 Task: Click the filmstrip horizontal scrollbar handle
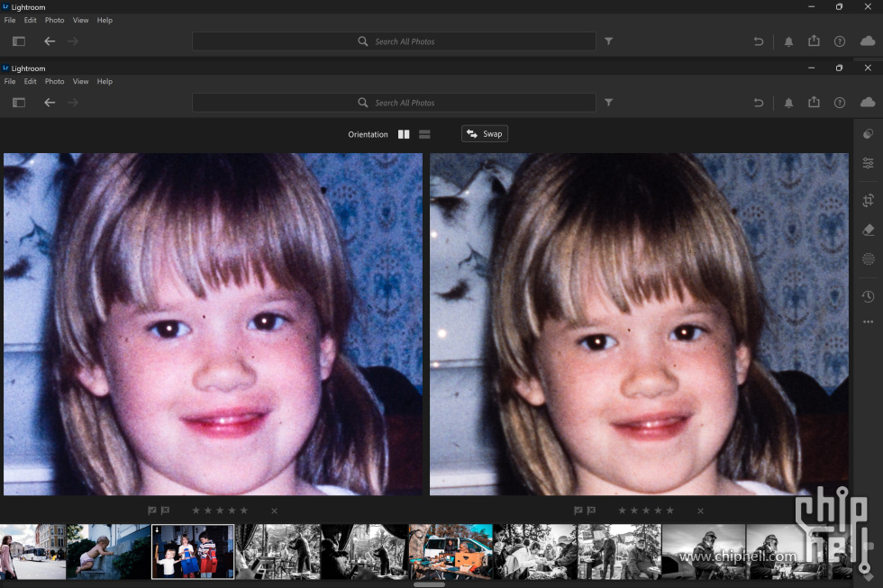[429, 584]
